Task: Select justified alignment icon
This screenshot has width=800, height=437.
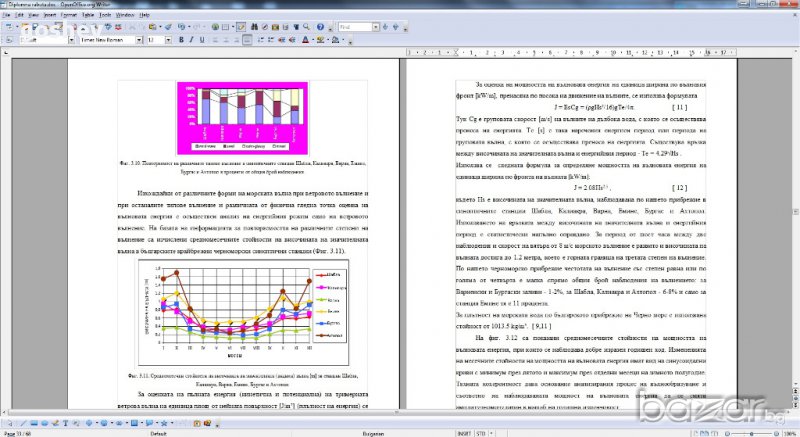Action: pyautogui.click(x=246, y=40)
